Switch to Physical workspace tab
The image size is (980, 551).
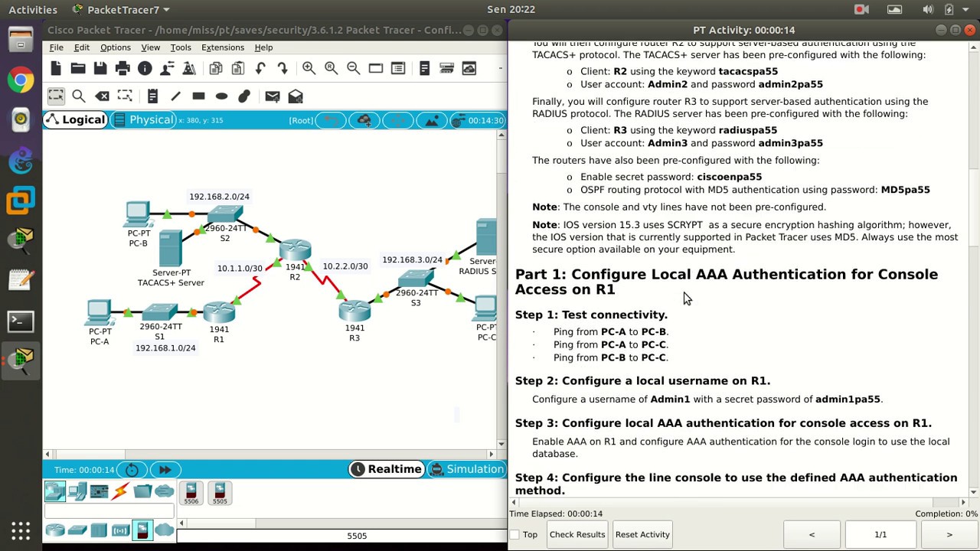[x=143, y=120]
